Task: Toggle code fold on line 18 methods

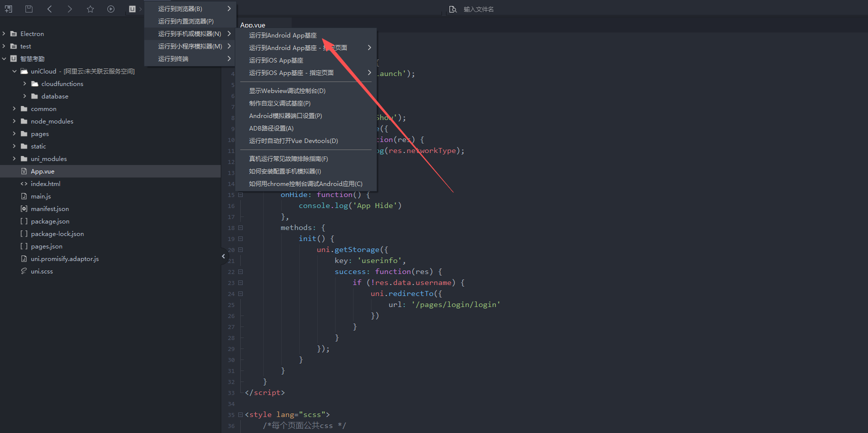Action: tap(240, 228)
